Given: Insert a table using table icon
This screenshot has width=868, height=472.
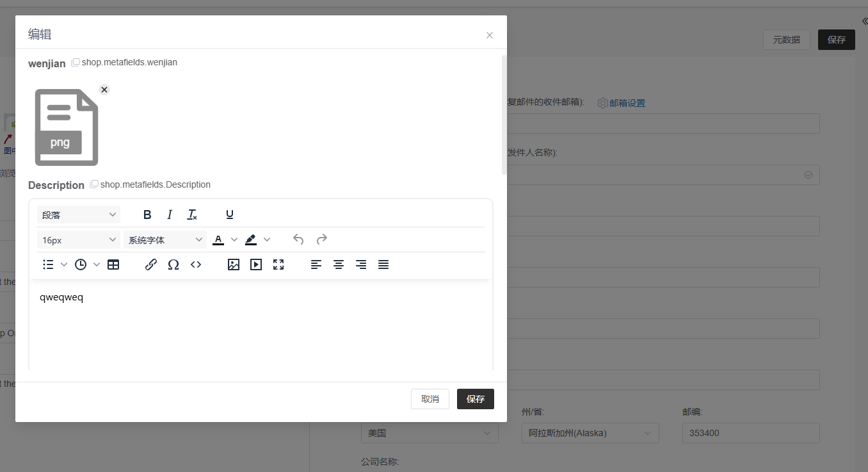Looking at the screenshot, I should [x=113, y=264].
